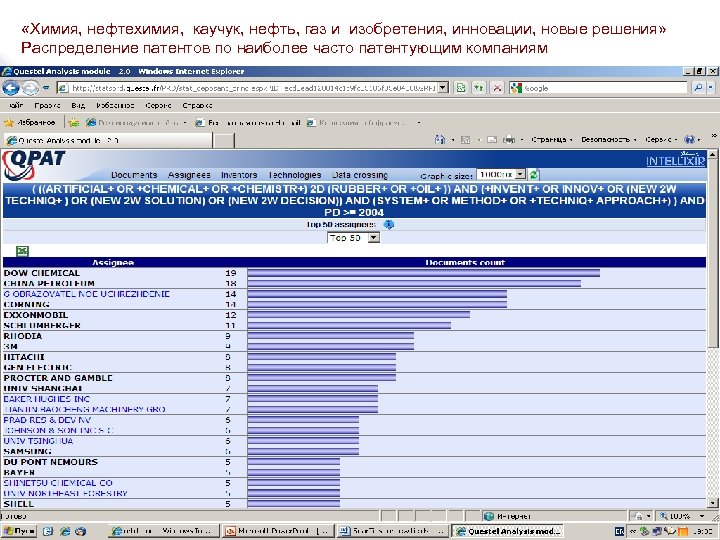720x540 pixels.
Task: Open the SHINETSU CHEMICAL CO assignee link
Action: coord(58,483)
